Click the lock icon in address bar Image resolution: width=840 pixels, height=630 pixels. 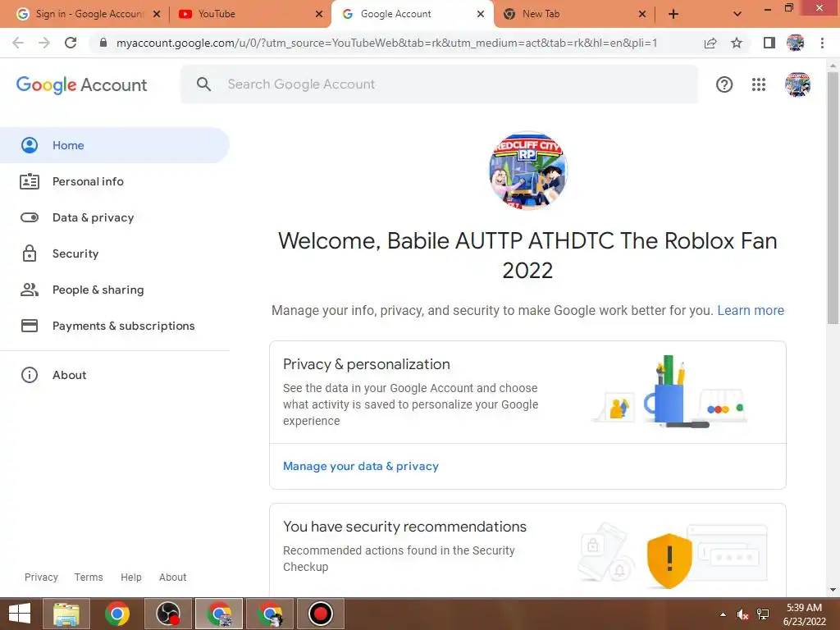[103, 43]
